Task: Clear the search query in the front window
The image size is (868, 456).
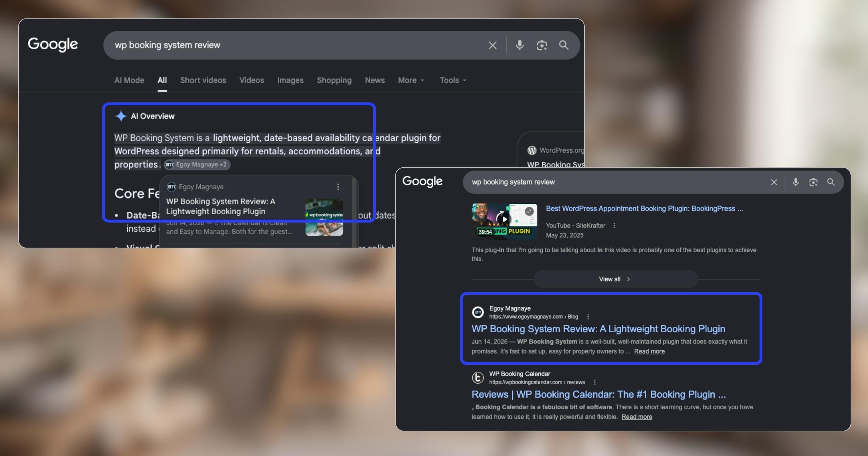Action: [774, 182]
